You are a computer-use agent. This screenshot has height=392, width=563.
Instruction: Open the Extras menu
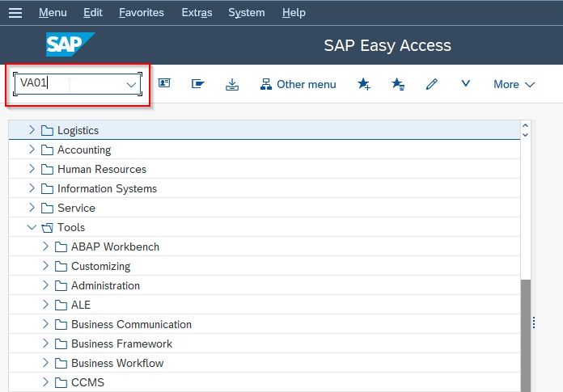click(197, 13)
